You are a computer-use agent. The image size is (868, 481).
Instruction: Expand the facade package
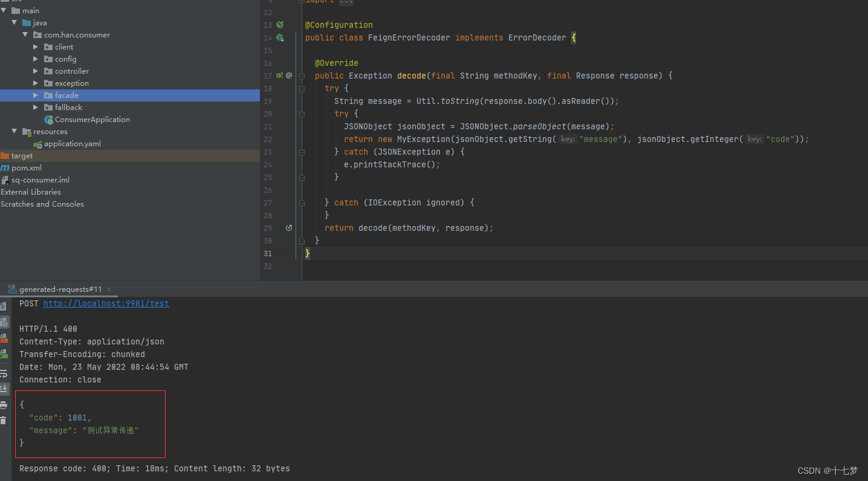click(x=36, y=95)
